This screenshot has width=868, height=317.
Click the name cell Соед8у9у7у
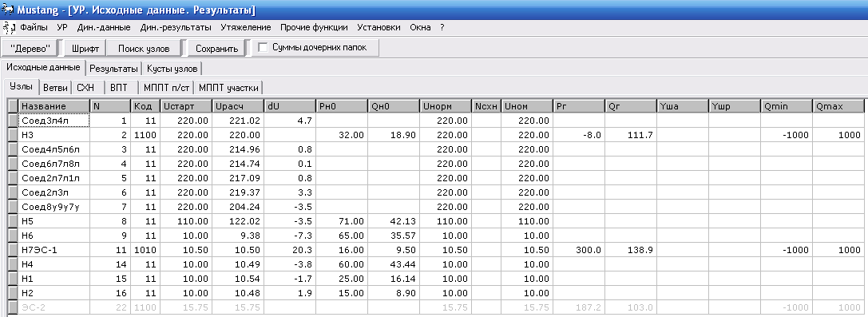pos(54,207)
